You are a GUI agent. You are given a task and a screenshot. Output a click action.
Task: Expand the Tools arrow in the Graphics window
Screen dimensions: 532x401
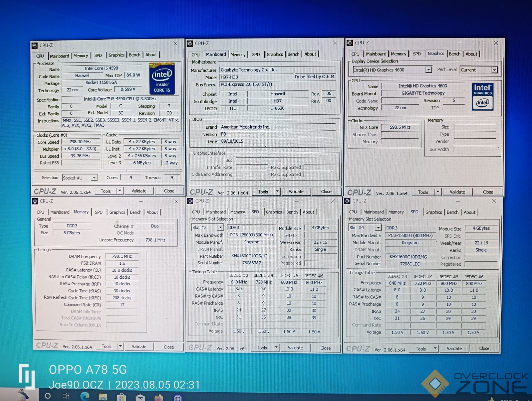pos(438,192)
